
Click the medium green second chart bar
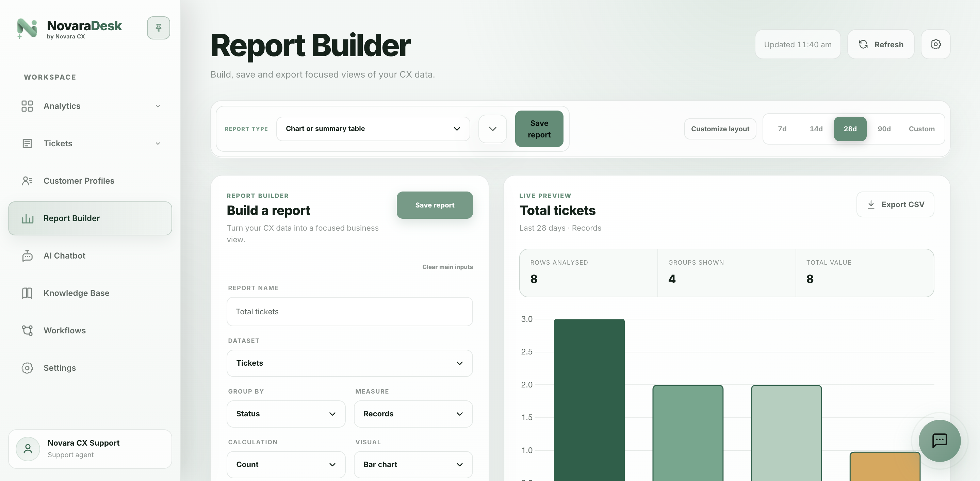click(x=688, y=433)
